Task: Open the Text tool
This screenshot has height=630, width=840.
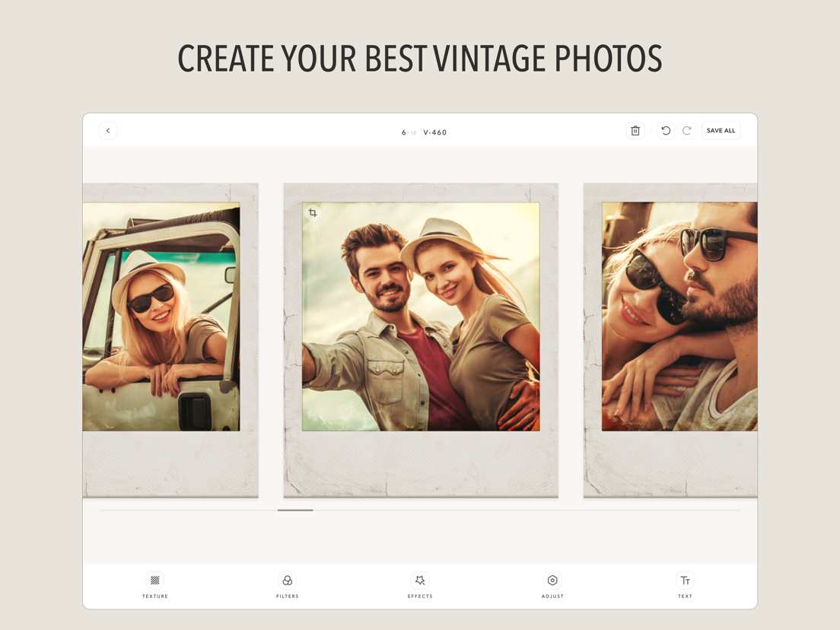Action: pyautogui.click(x=685, y=583)
